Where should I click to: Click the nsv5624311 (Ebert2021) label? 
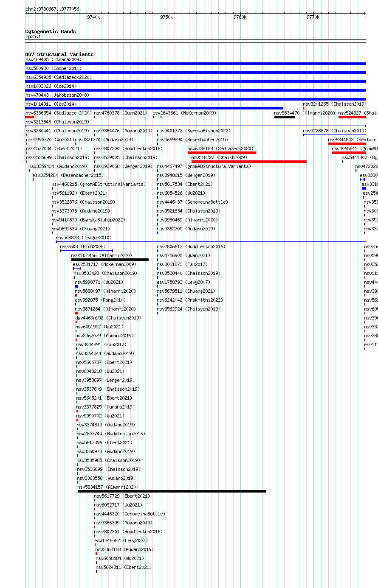pos(124,567)
